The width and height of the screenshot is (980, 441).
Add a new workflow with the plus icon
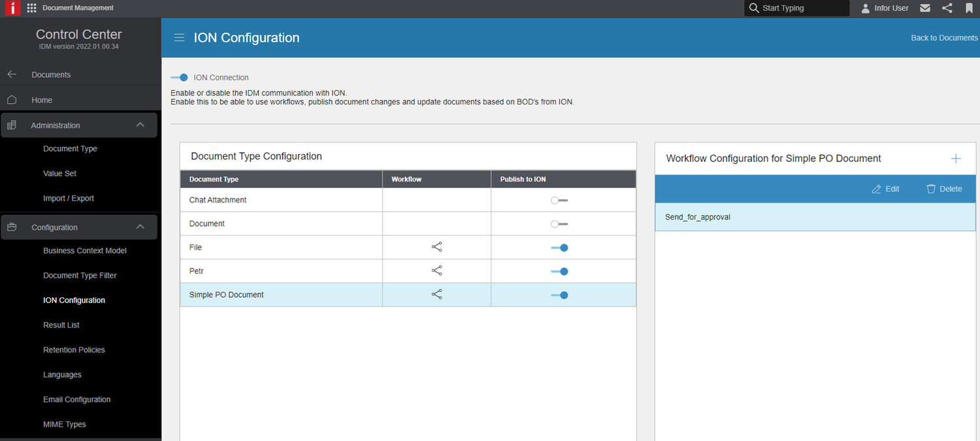point(955,158)
